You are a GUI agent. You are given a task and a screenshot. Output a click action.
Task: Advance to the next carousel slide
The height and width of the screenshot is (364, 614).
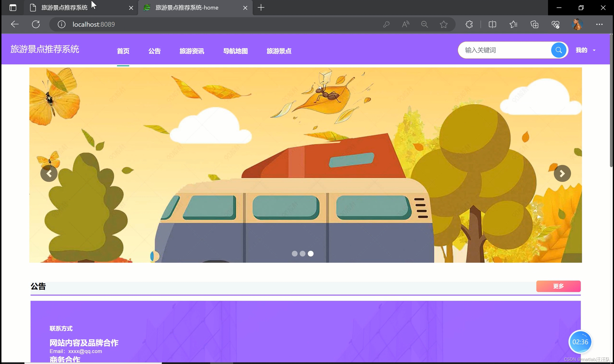562,173
